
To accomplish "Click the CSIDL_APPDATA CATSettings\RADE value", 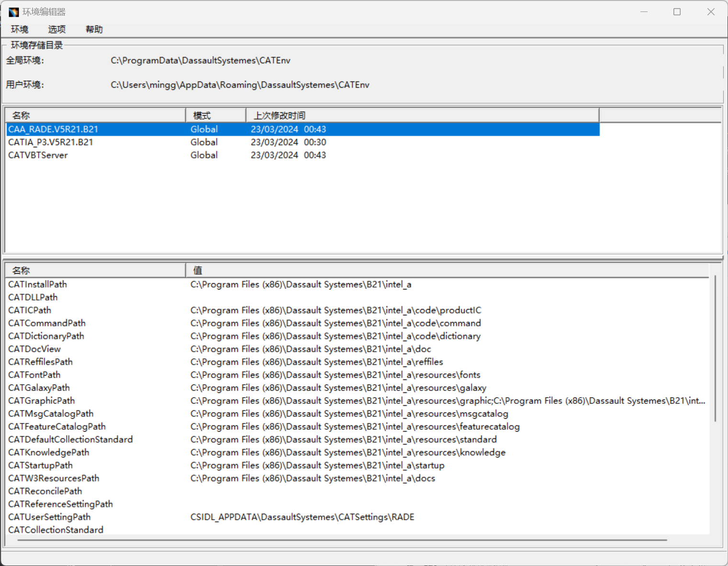I will 302,517.
